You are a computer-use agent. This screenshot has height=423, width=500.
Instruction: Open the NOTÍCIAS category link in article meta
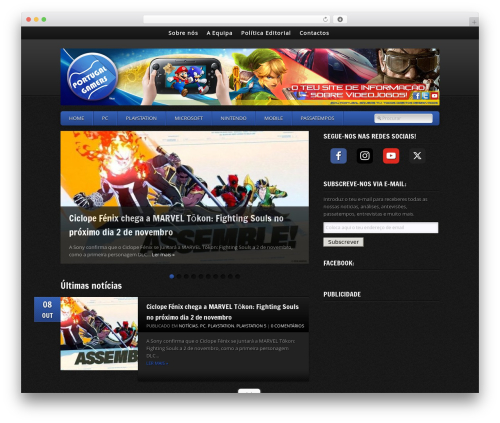[188, 326]
